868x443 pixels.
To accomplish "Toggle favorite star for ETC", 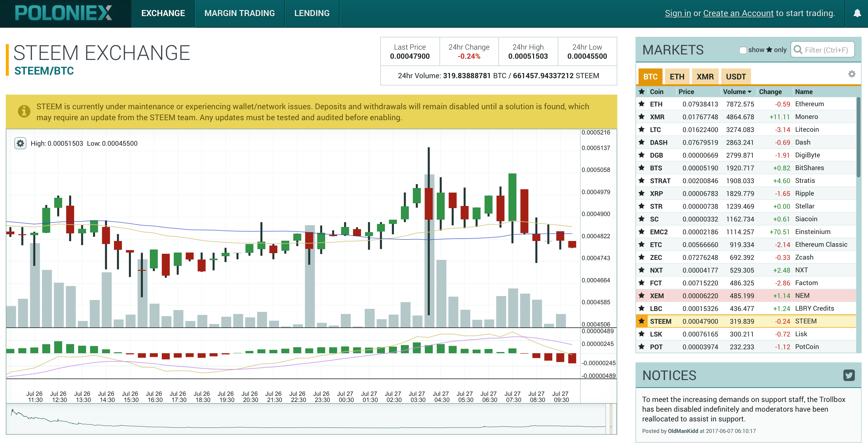I will point(642,245).
